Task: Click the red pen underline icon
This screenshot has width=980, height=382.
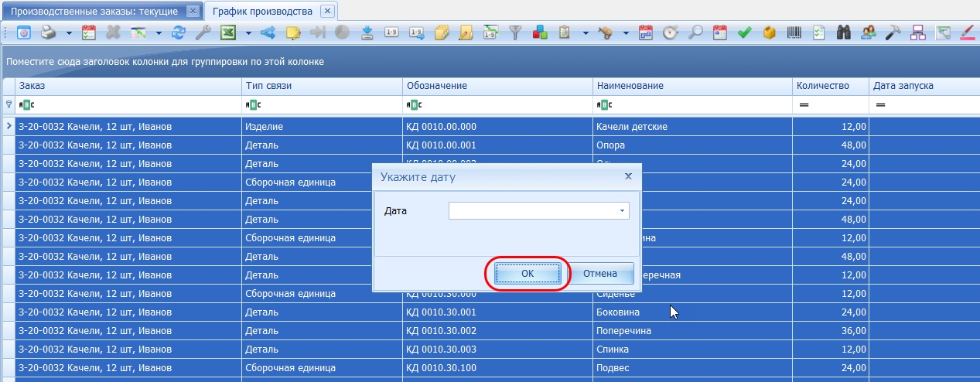Action: [x=968, y=32]
